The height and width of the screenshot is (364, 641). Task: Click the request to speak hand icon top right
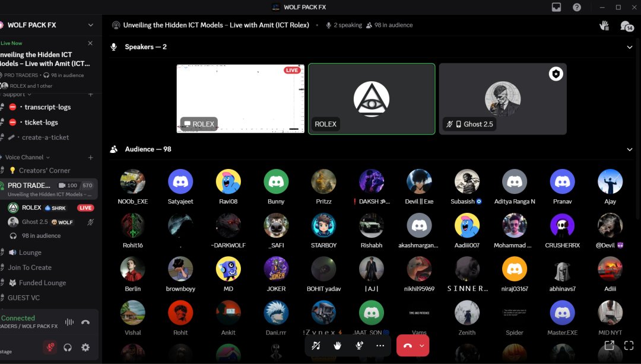point(604,25)
